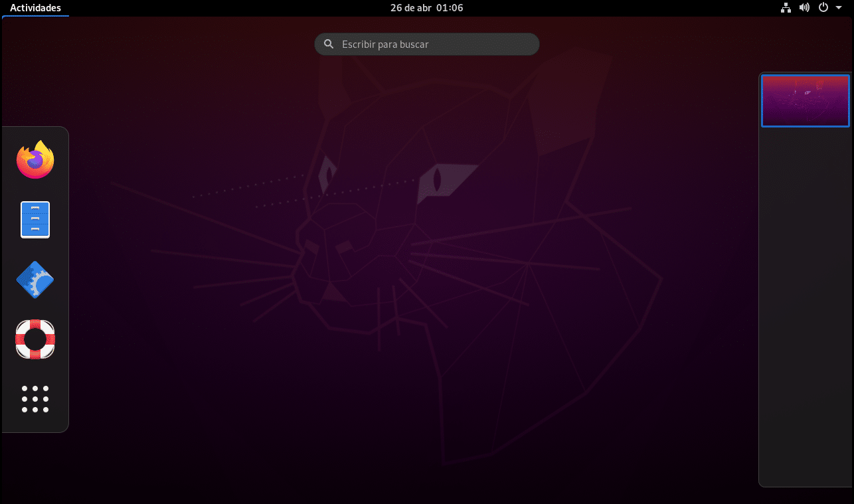Launch Firefox from the dock
This screenshot has width=854, height=504.
[35, 159]
